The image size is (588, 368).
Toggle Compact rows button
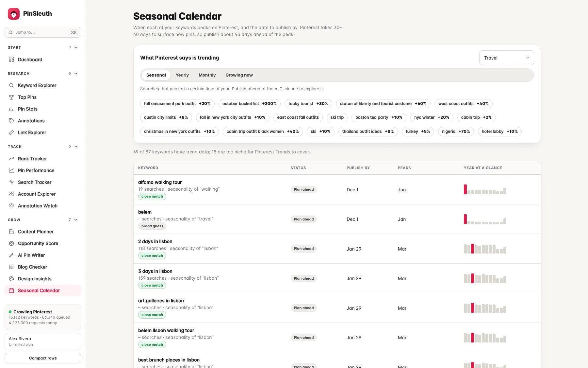click(x=43, y=358)
